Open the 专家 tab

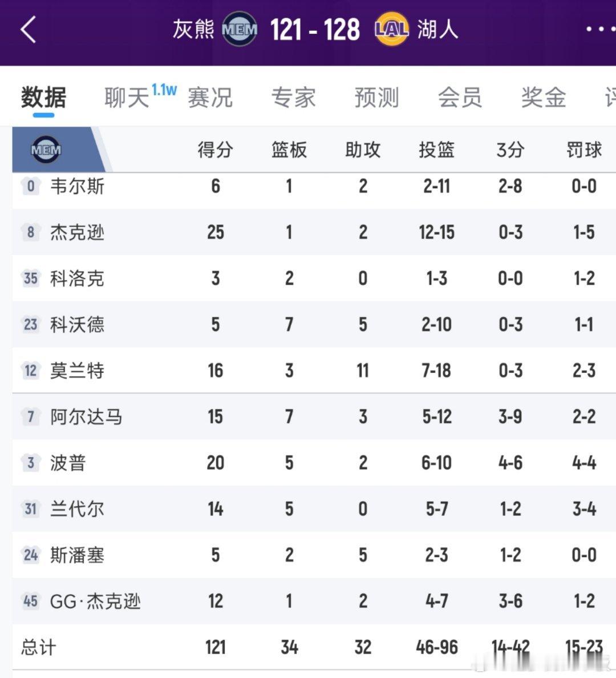[293, 98]
